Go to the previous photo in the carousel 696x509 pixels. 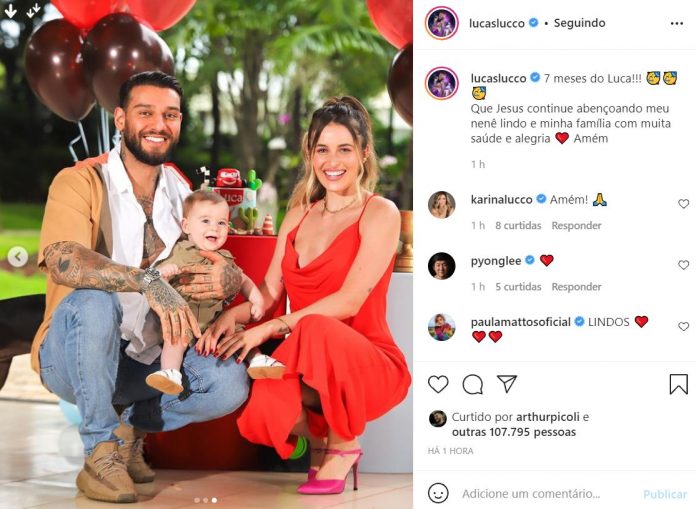[18, 256]
